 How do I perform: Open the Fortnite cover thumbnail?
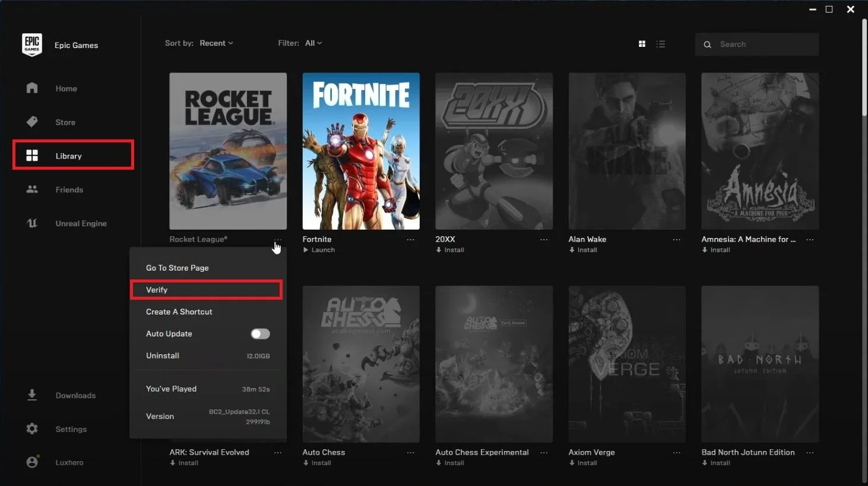pos(361,151)
